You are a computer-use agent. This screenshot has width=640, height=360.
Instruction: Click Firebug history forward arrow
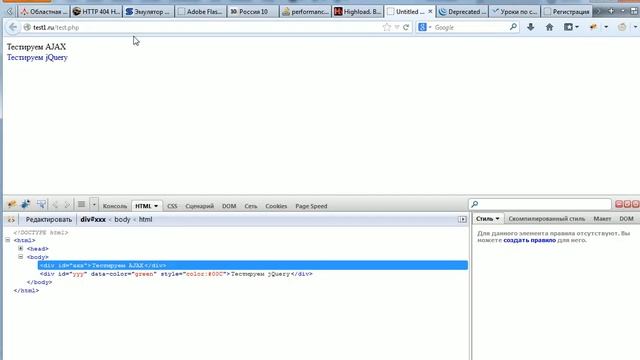[67, 204]
